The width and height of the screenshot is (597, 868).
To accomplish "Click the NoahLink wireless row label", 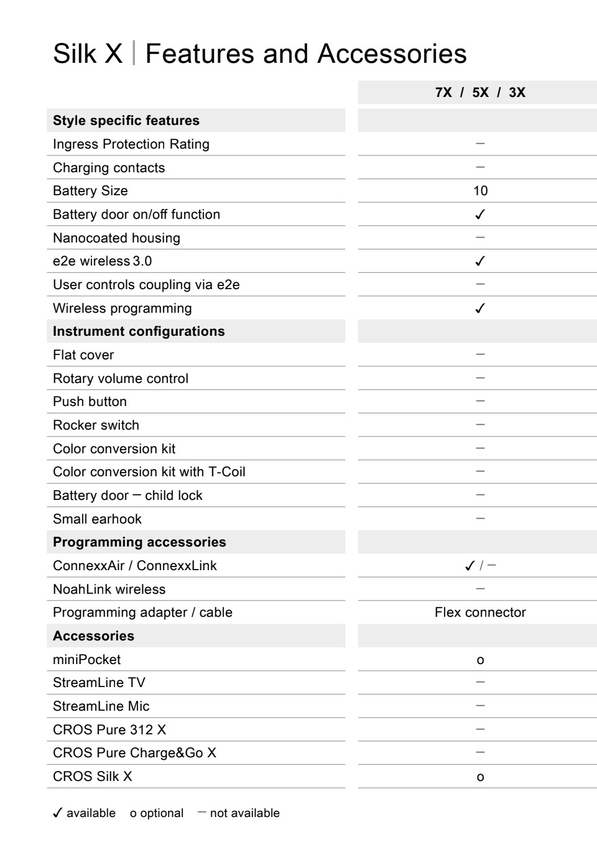I will click(x=109, y=589).
